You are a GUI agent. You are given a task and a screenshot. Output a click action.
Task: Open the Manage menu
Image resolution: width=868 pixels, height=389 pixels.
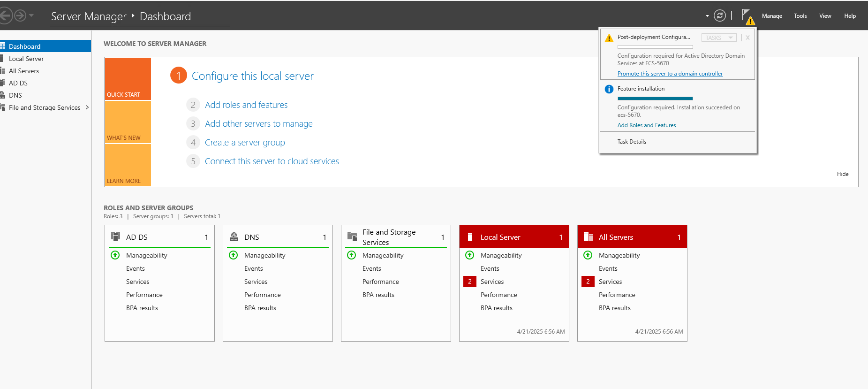(x=771, y=16)
